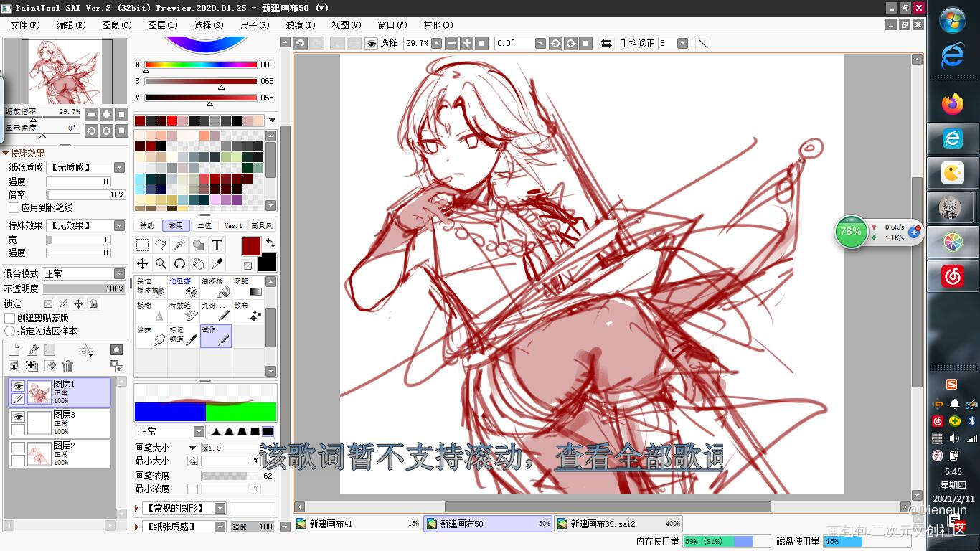Enable the 创建剪贴蒙版 checkbox
This screenshot has height=551, width=980.
point(10,318)
